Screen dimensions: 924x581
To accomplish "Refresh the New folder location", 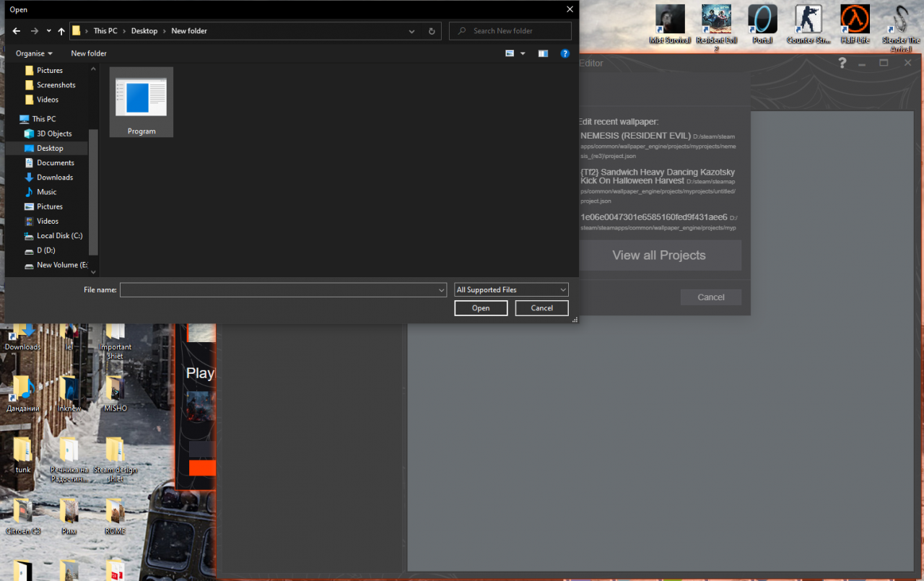I will click(x=432, y=31).
